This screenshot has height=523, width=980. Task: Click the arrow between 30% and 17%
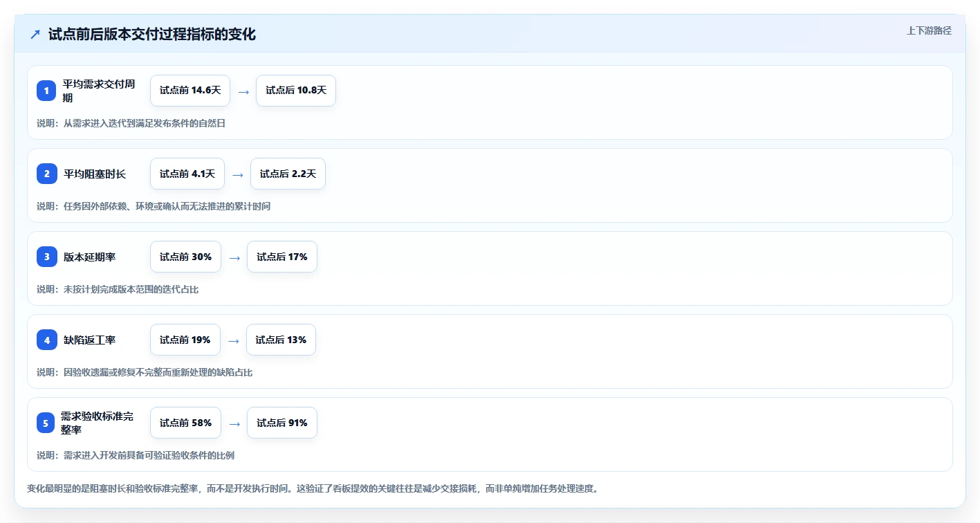tap(234, 257)
